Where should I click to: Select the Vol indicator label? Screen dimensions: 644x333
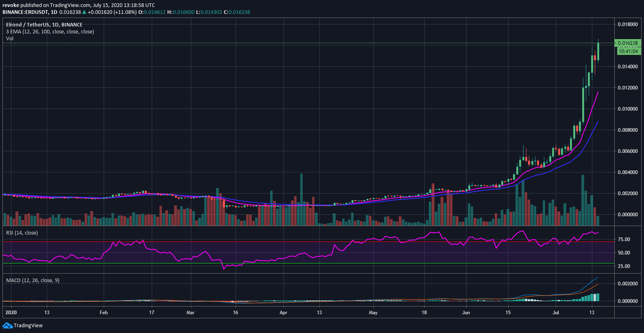[10, 39]
